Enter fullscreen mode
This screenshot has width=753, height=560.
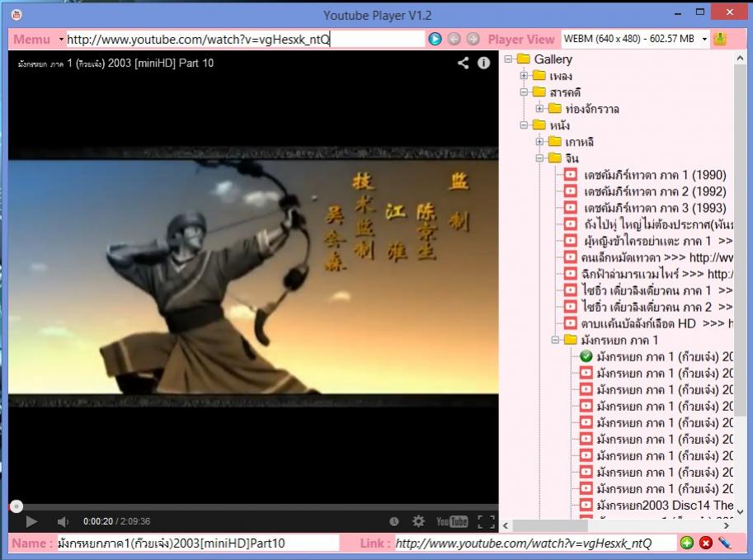point(486,521)
